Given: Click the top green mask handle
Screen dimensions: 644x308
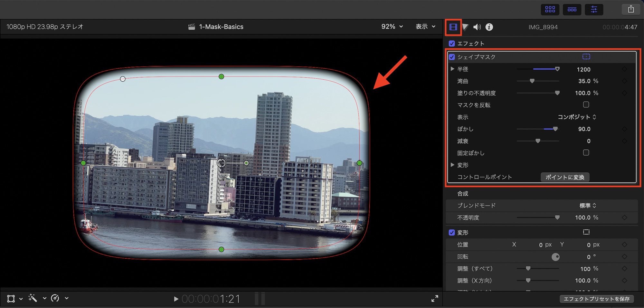Looking at the screenshot, I should (x=221, y=77).
